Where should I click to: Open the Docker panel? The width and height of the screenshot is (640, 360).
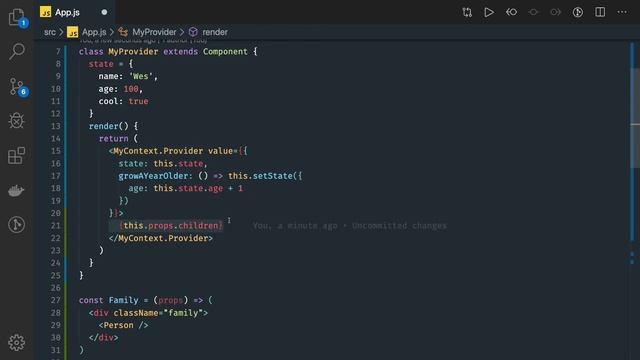(x=16, y=190)
